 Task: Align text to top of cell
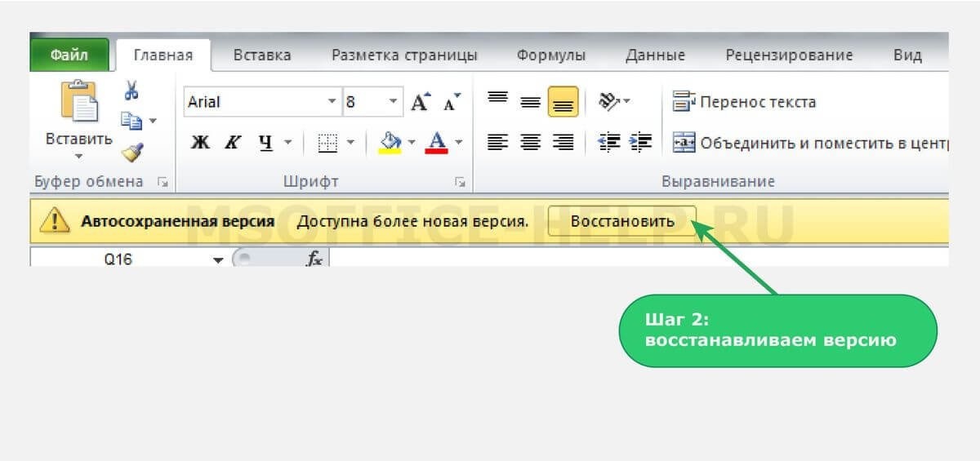coord(497,98)
